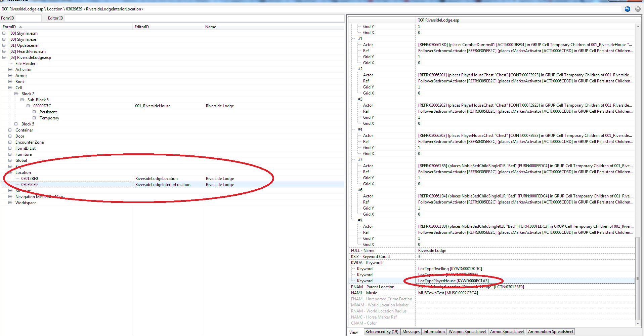Image resolution: width=644 pixels, height=336 pixels.
Task: Click the MUSTownTest music value
Action: click(x=448, y=293)
